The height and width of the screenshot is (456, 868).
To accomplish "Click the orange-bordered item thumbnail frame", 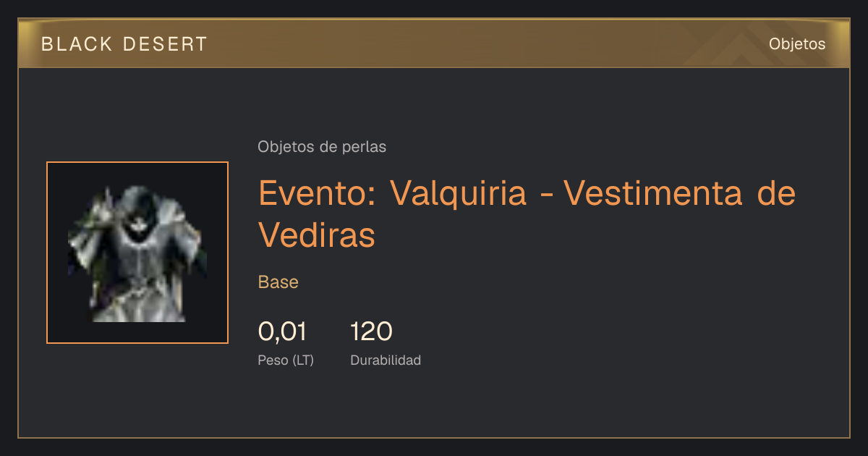I will [137, 253].
